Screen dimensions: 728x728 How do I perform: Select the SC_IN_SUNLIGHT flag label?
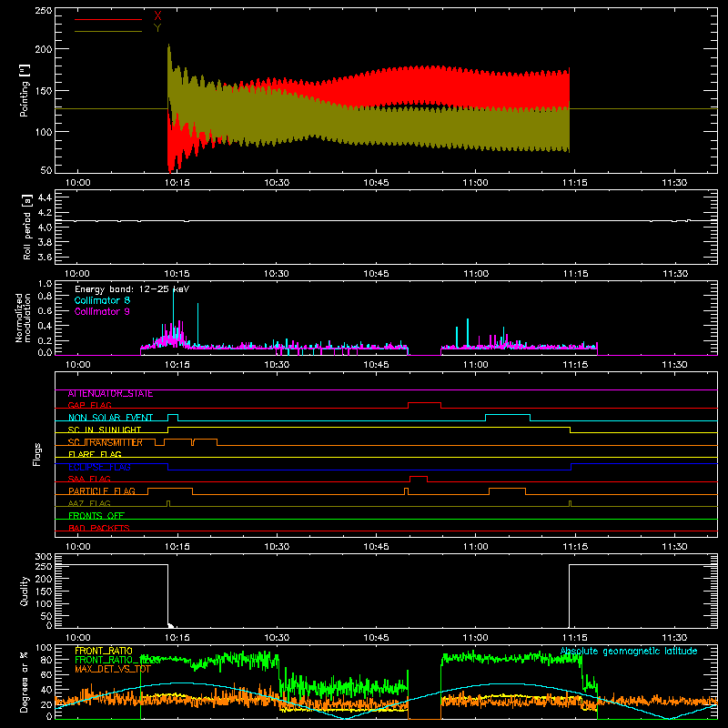pos(105,430)
